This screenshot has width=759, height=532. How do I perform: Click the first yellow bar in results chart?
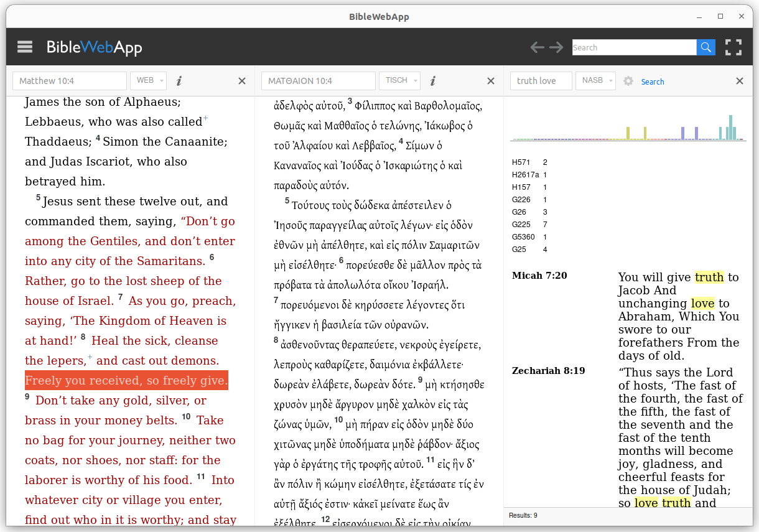click(628, 133)
